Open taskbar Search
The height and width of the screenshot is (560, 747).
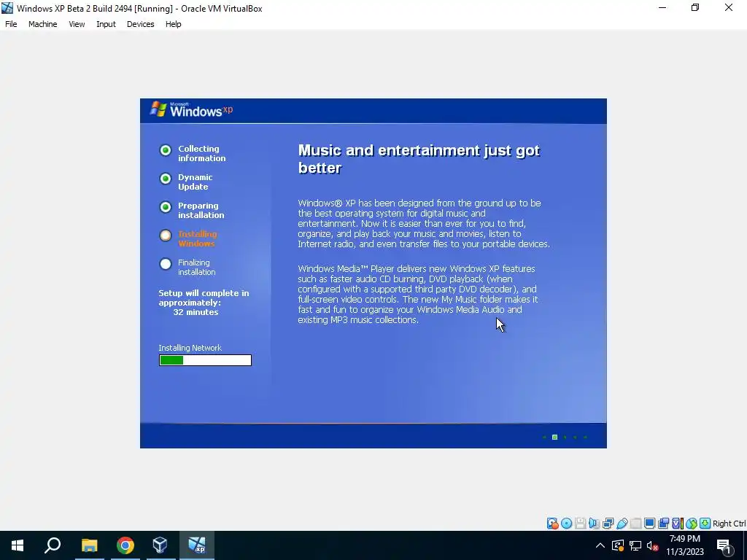pos(53,545)
